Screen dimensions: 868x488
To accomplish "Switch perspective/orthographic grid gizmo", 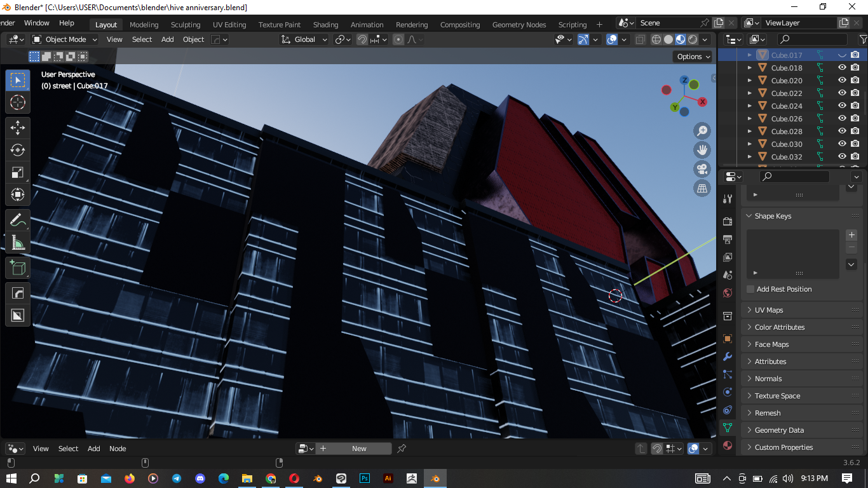I will coord(702,188).
